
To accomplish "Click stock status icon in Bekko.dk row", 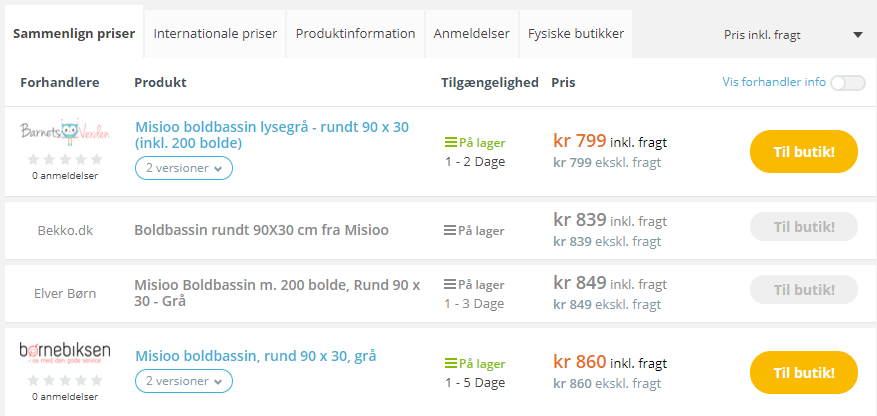I will [451, 230].
